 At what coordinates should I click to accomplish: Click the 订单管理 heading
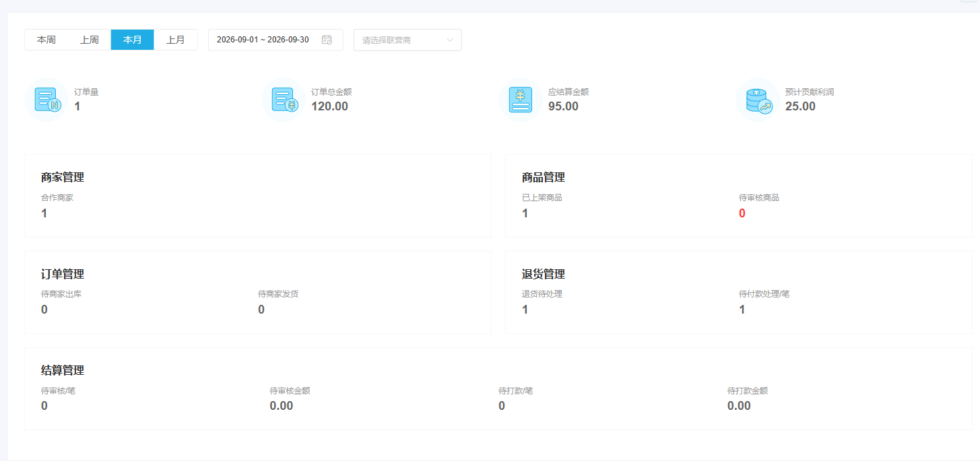(63, 274)
